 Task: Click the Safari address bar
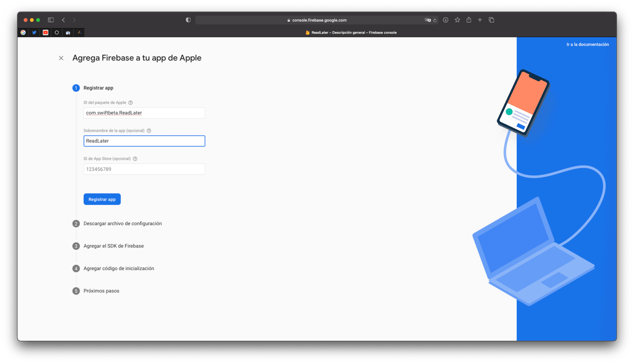pos(316,20)
